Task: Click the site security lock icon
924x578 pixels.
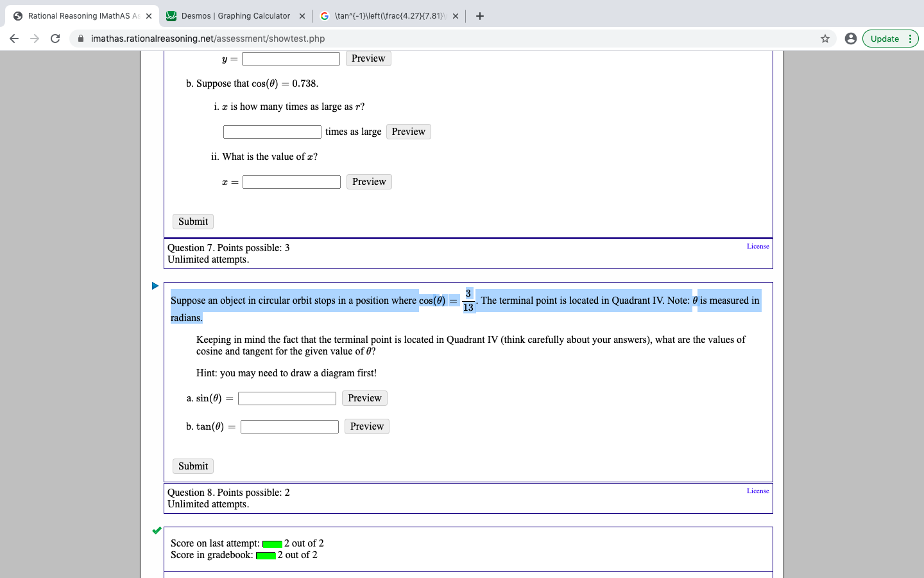Action: point(81,39)
